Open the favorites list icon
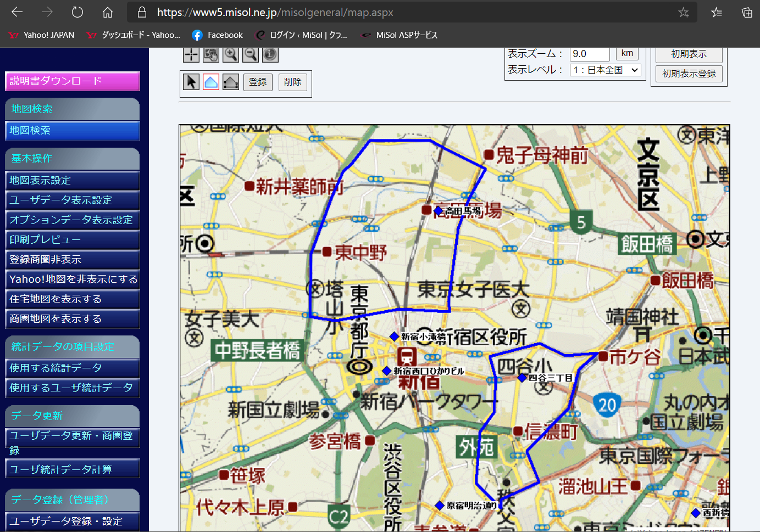This screenshot has height=532, width=760. click(717, 12)
